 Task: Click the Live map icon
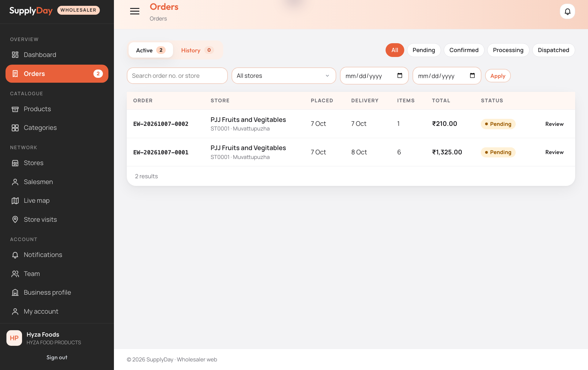click(x=15, y=201)
